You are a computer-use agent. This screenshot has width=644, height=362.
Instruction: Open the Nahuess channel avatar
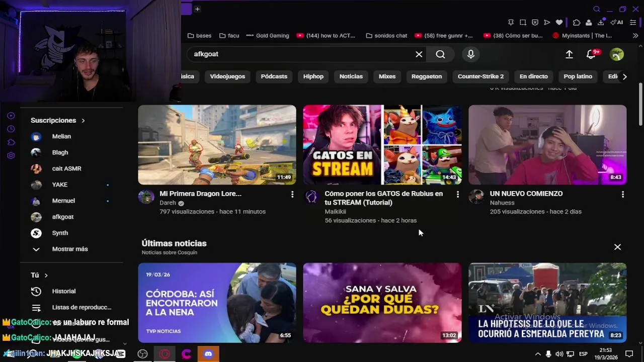(x=476, y=197)
